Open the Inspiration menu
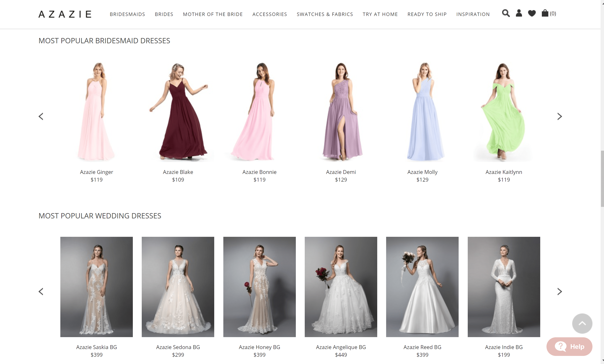The height and width of the screenshot is (364, 604). pyautogui.click(x=473, y=14)
